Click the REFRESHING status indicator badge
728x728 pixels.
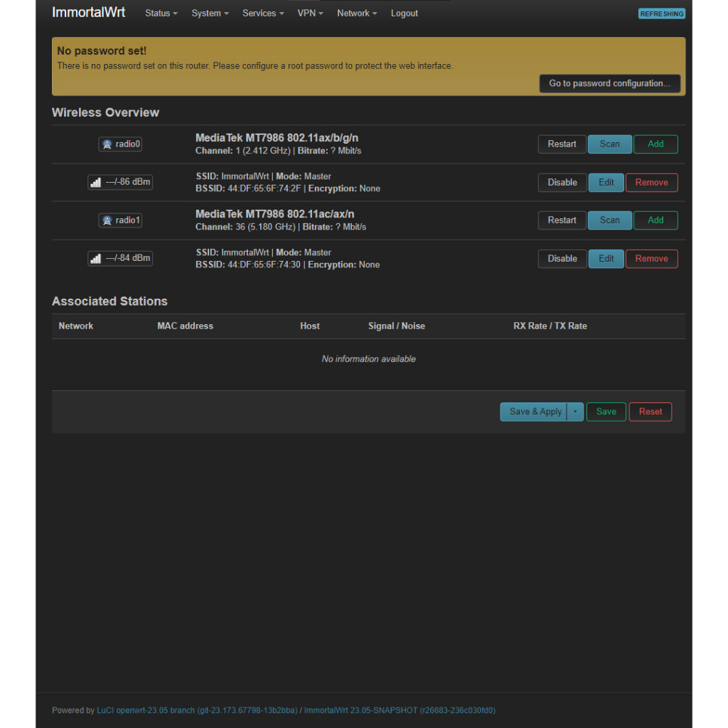[661, 14]
